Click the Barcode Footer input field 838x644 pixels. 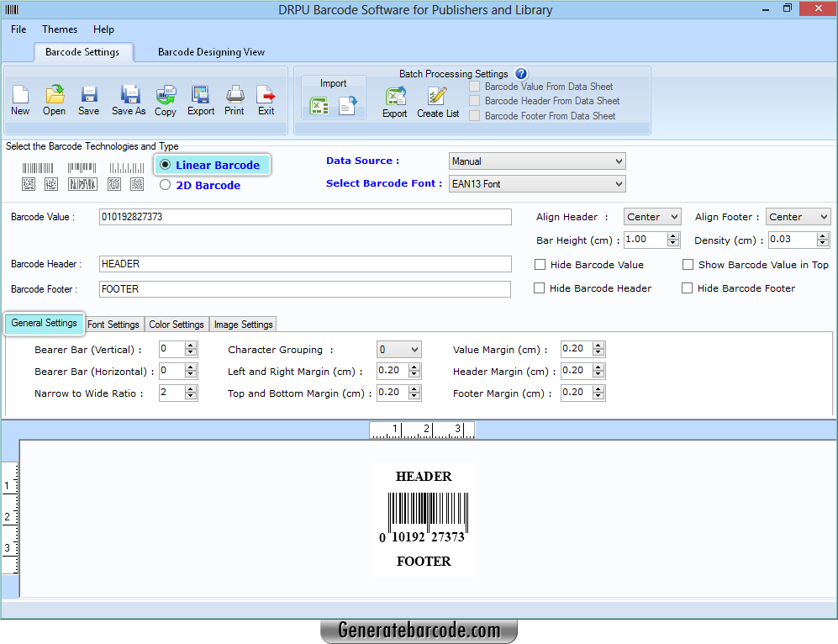pos(304,289)
